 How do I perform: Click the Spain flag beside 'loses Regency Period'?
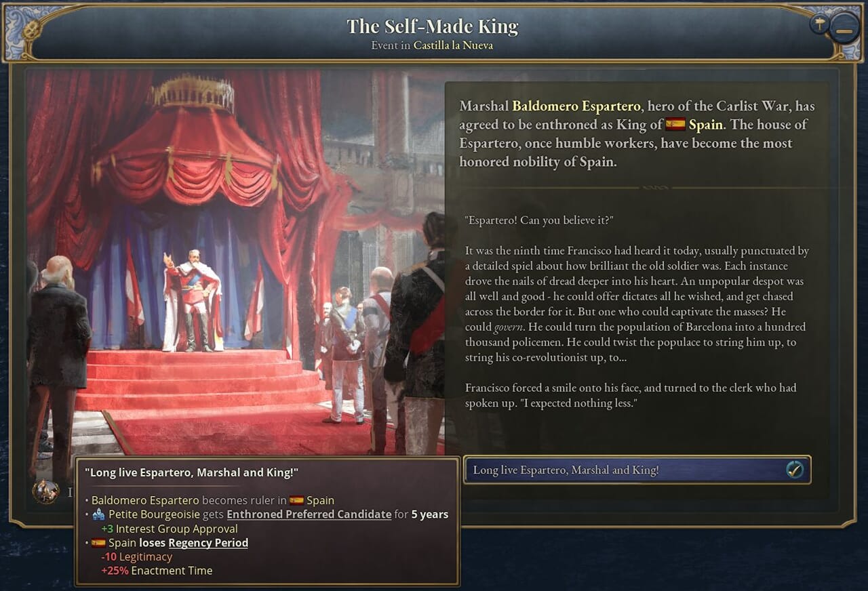point(98,543)
